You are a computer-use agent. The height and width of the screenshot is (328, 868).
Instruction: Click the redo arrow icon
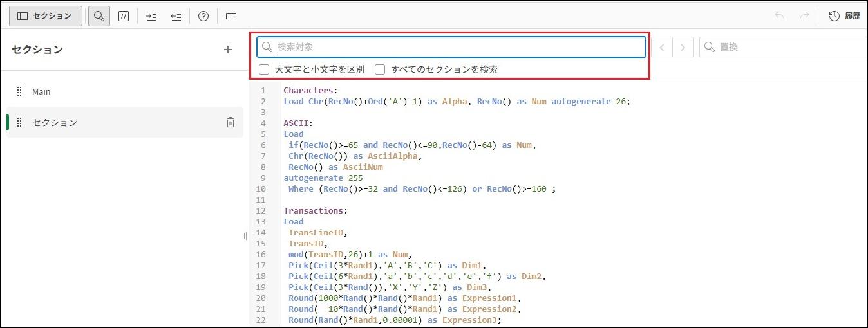(x=804, y=16)
